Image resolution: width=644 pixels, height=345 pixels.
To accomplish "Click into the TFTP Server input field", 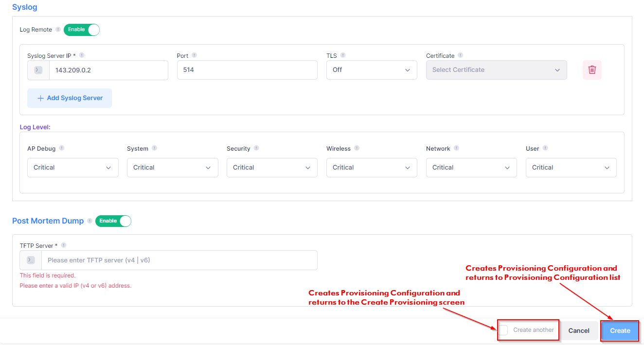I will (179, 260).
